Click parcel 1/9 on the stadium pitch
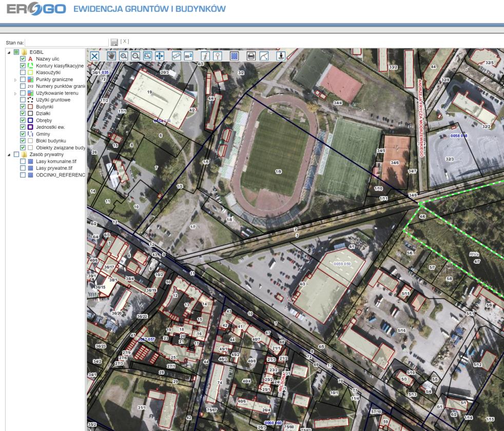504x431 pixels. [278, 171]
